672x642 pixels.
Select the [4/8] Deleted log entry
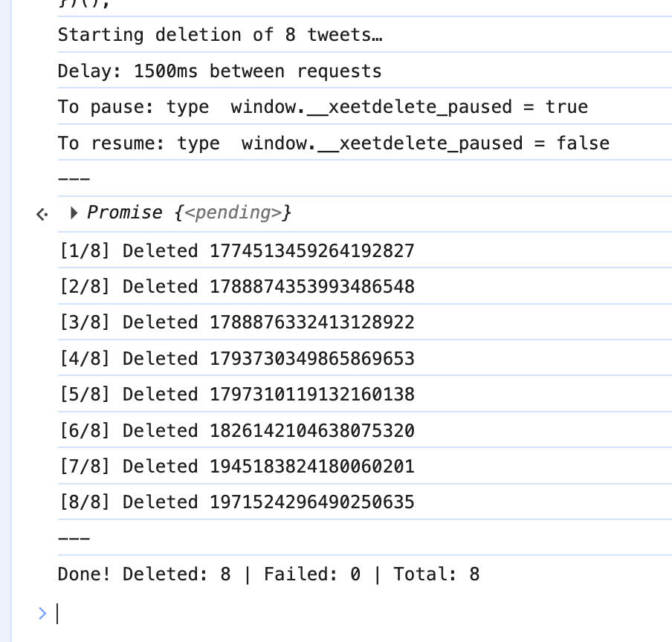coord(236,359)
